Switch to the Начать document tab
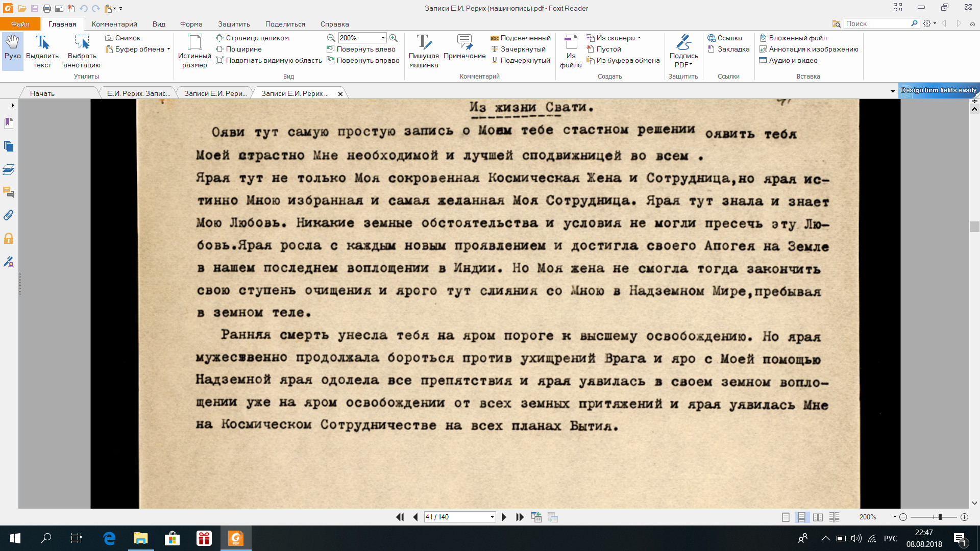Screen dimensions: 980x551 [x=42, y=93]
